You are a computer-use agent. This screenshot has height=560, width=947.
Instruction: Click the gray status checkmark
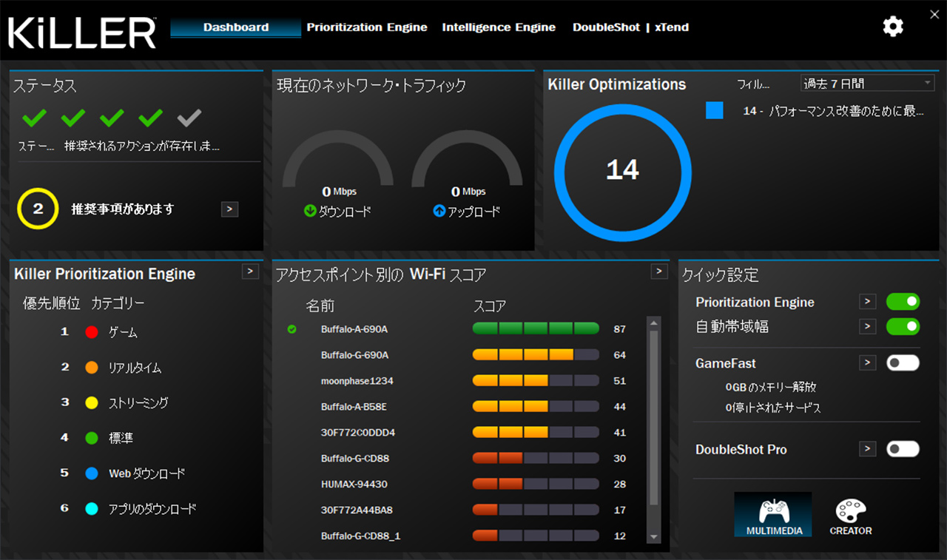click(189, 117)
